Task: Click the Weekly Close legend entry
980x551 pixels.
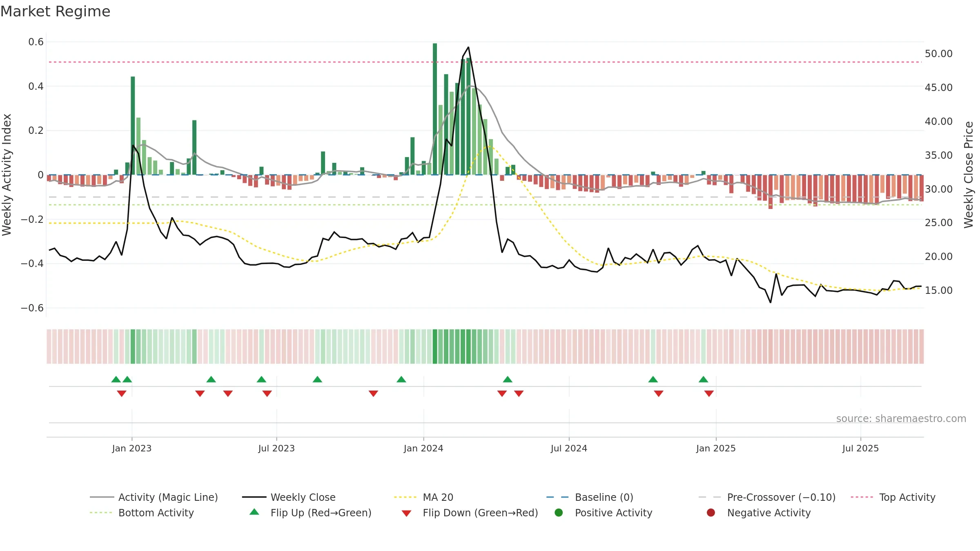Action: [289, 497]
